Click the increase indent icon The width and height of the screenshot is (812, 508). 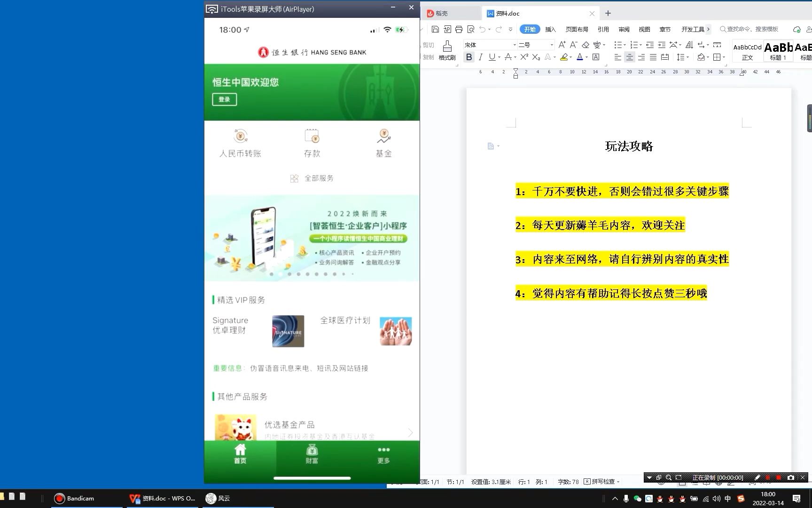click(662, 45)
